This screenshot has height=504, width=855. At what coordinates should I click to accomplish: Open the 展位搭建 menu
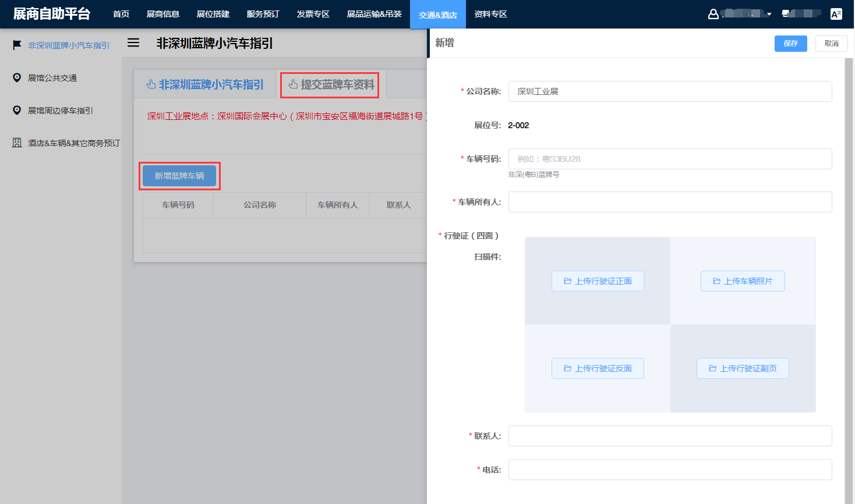coord(213,14)
